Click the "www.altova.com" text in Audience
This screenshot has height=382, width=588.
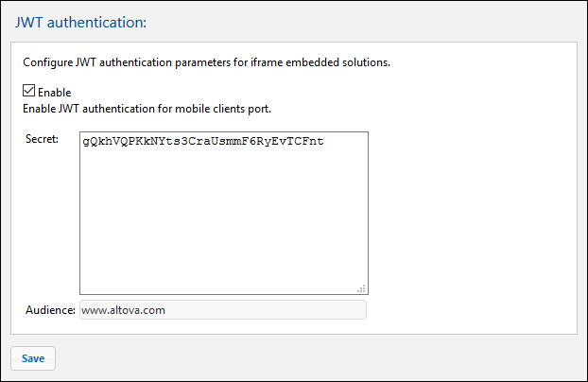(121, 309)
